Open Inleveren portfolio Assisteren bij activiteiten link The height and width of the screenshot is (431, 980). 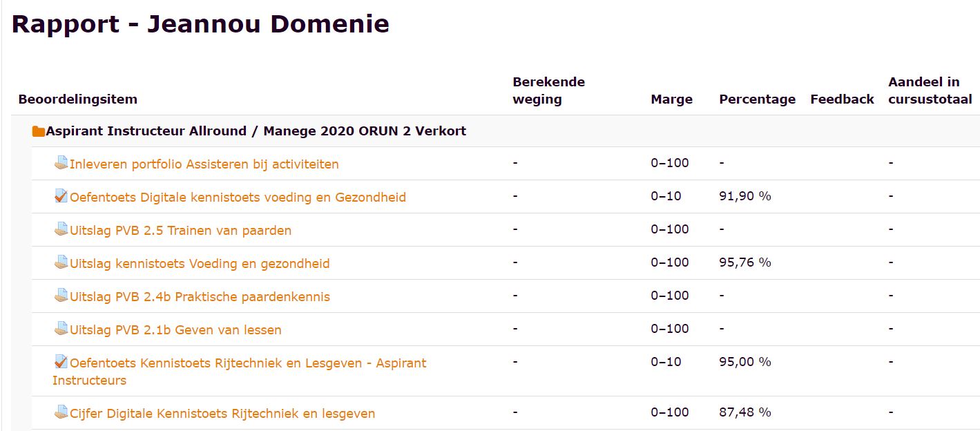pyautogui.click(x=204, y=164)
